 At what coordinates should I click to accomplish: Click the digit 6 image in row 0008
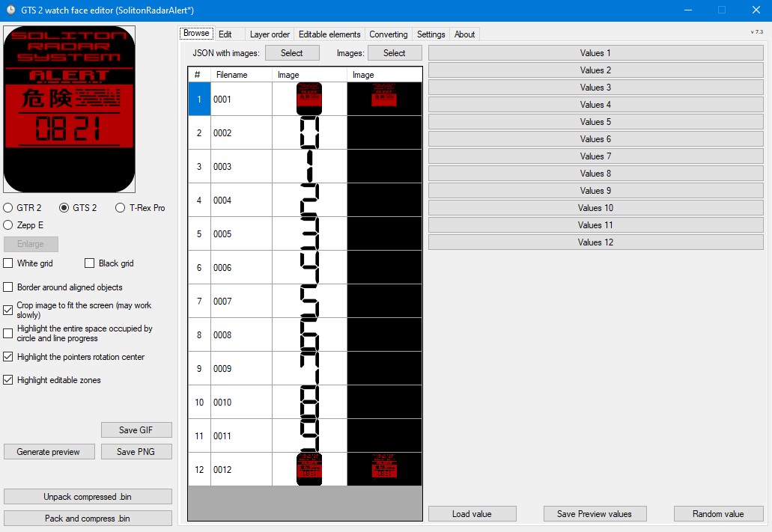(x=309, y=334)
